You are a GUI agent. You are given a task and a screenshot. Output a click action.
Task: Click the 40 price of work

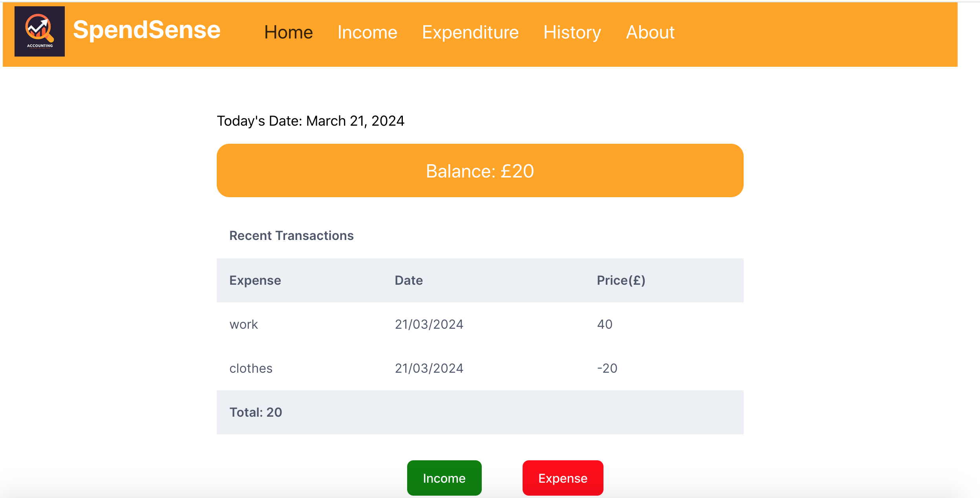pos(604,324)
